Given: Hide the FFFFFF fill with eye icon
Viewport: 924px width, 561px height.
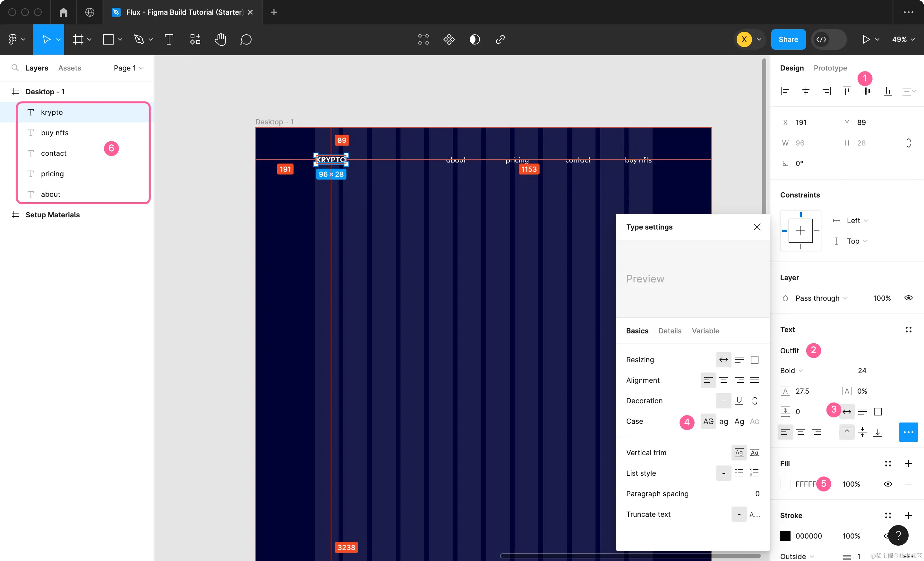Looking at the screenshot, I should 888,484.
